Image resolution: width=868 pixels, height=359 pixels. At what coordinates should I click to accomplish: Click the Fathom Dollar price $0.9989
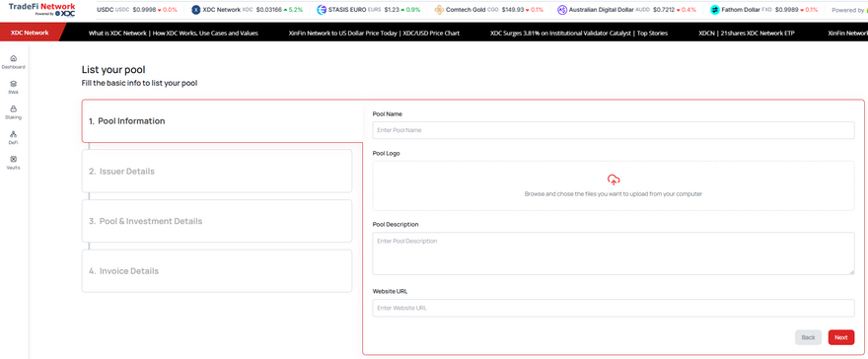(x=786, y=10)
